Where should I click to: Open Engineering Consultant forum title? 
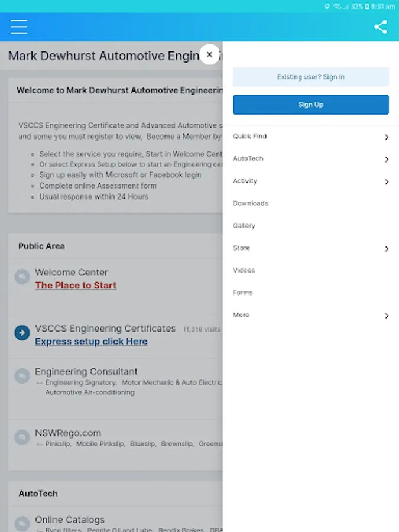click(86, 372)
